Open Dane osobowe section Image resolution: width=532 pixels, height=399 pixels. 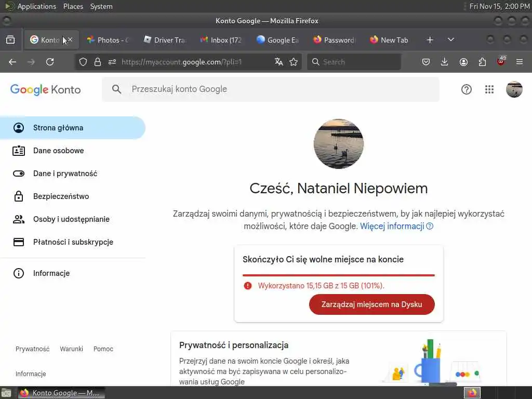[x=73, y=151]
